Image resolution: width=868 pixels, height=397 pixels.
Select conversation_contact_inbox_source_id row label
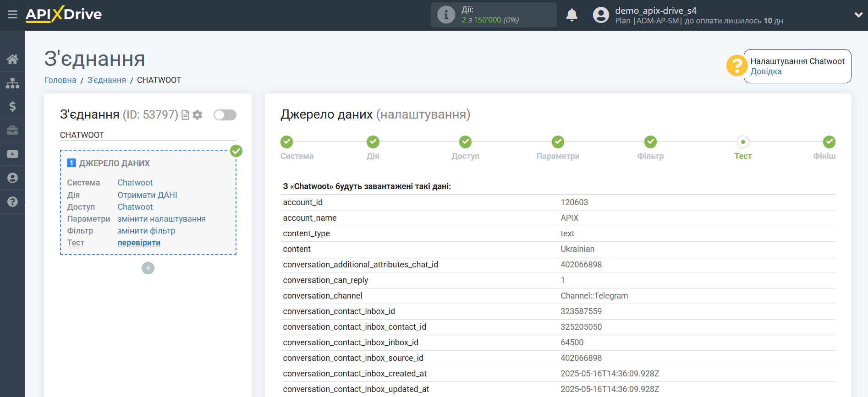click(x=353, y=358)
